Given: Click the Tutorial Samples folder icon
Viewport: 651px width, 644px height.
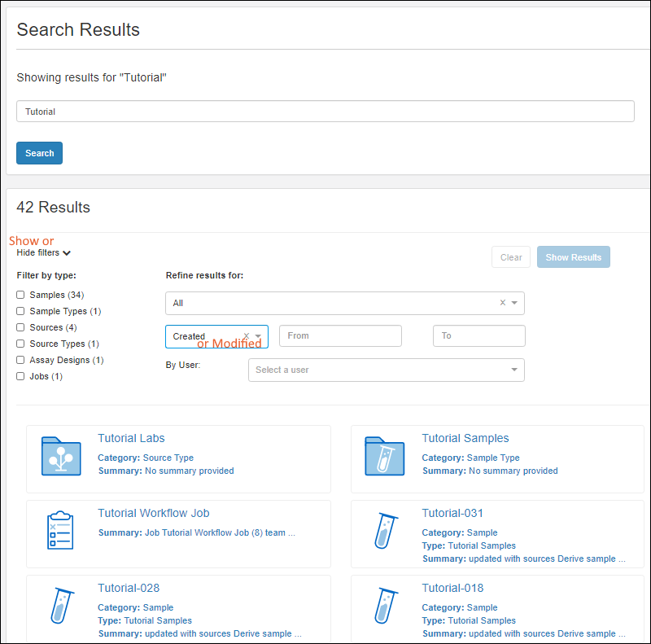Looking at the screenshot, I should 385,457.
